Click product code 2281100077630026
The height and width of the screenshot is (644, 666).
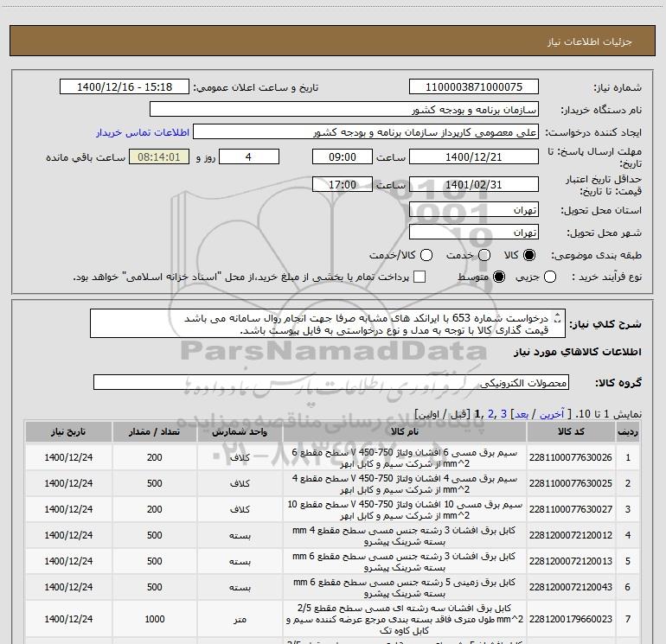(x=571, y=457)
